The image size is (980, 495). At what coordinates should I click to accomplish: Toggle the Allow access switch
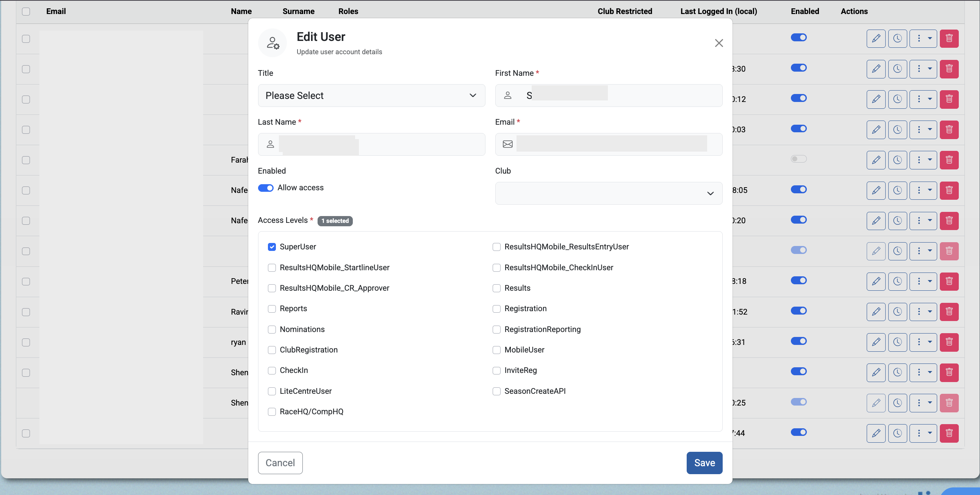click(x=266, y=188)
